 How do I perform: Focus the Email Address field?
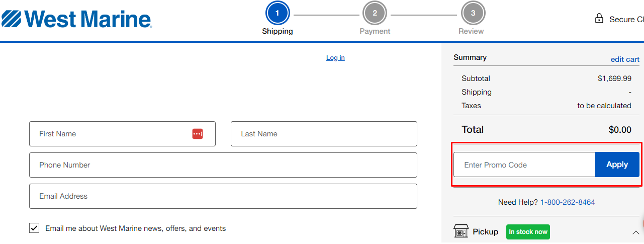click(223, 196)
